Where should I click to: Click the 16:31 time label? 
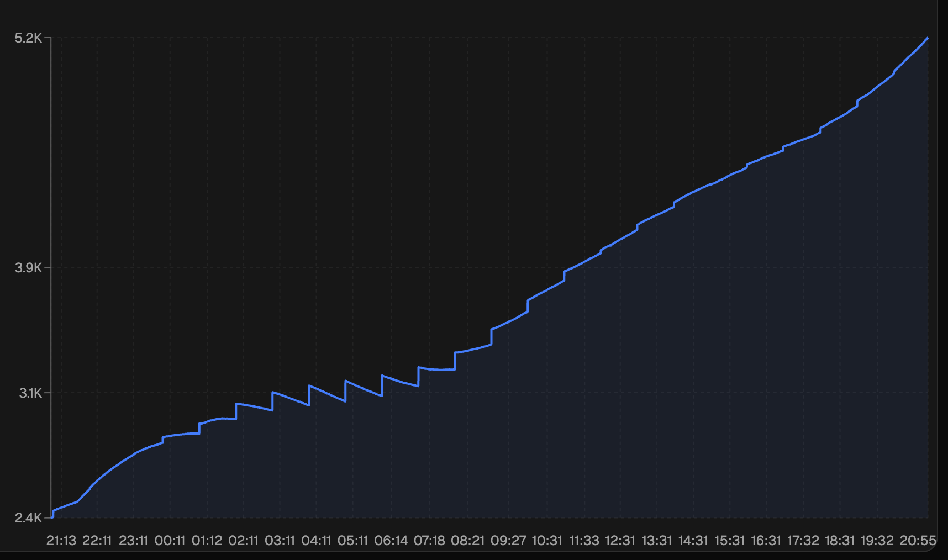pos(766,541)
